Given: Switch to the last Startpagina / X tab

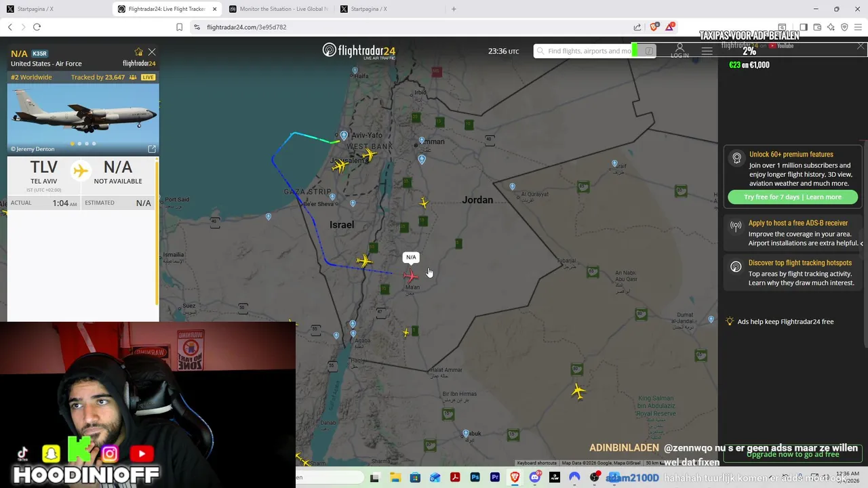Looking at the screenshot, I should (x=389, y=9).
